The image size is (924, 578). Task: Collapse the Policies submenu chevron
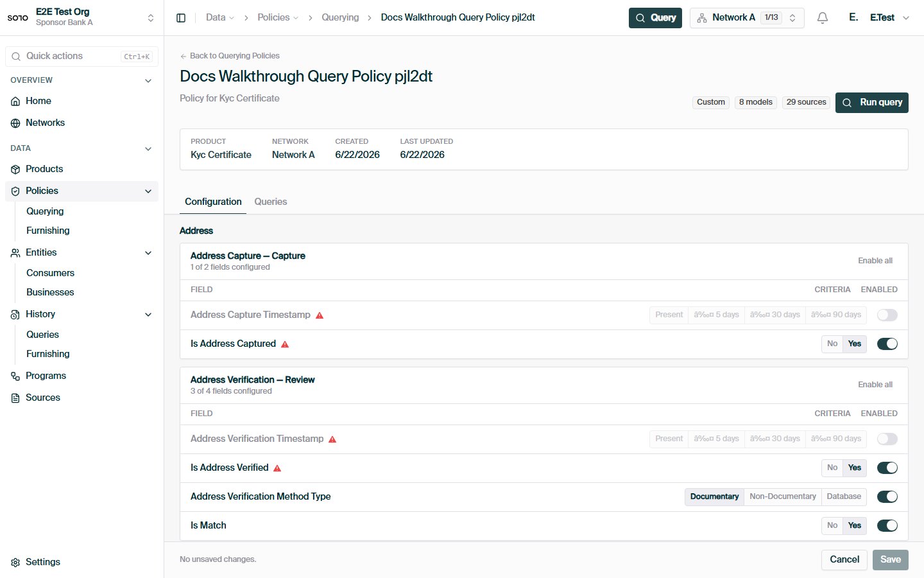pos(148,191)
